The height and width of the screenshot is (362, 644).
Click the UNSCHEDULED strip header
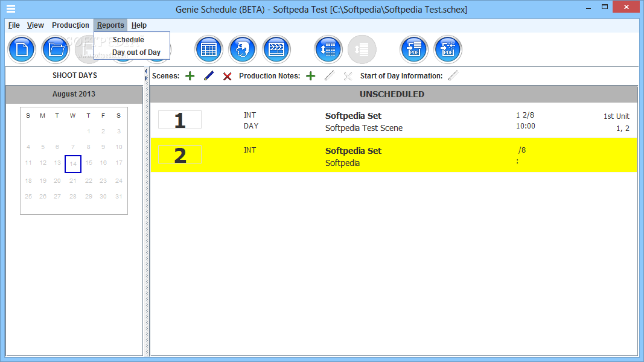point(394,94)
